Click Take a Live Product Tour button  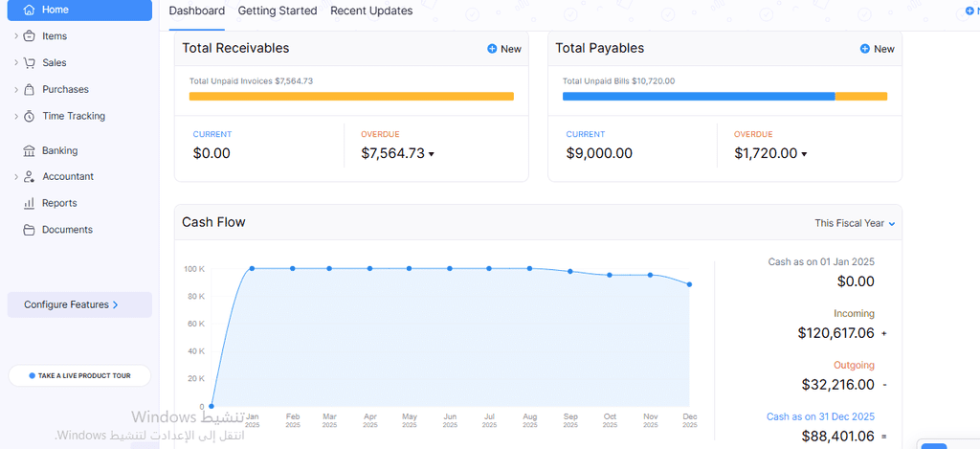coord(79,376)
